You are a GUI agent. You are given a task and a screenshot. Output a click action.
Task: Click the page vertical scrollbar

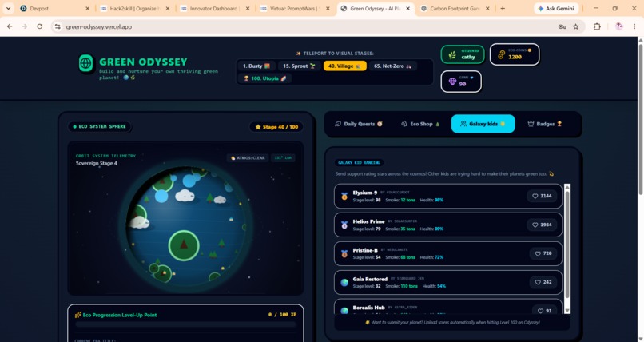[x=640, y=119]
